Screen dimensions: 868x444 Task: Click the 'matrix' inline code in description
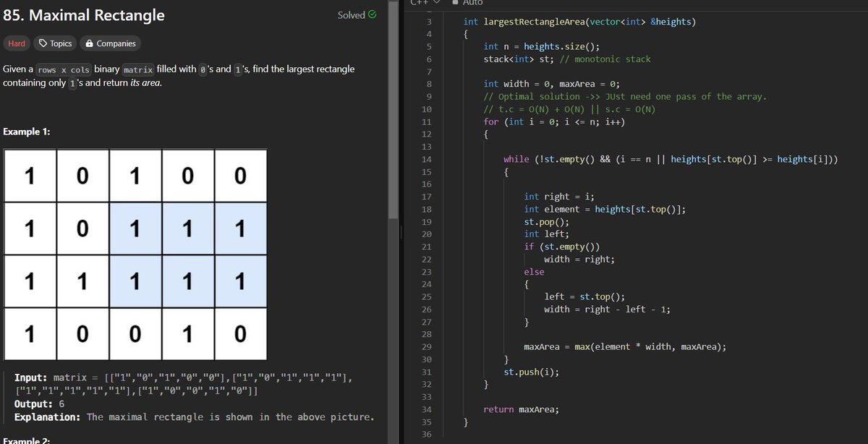(137, 69)
